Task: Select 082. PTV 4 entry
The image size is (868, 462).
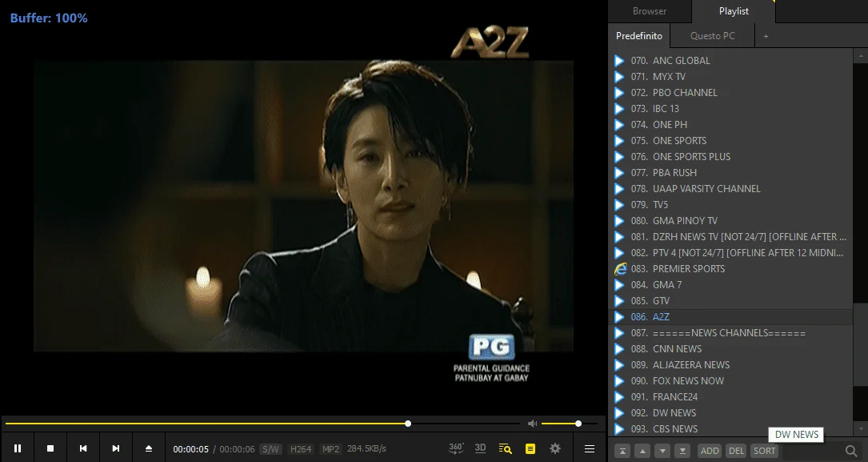Action: 730,253
